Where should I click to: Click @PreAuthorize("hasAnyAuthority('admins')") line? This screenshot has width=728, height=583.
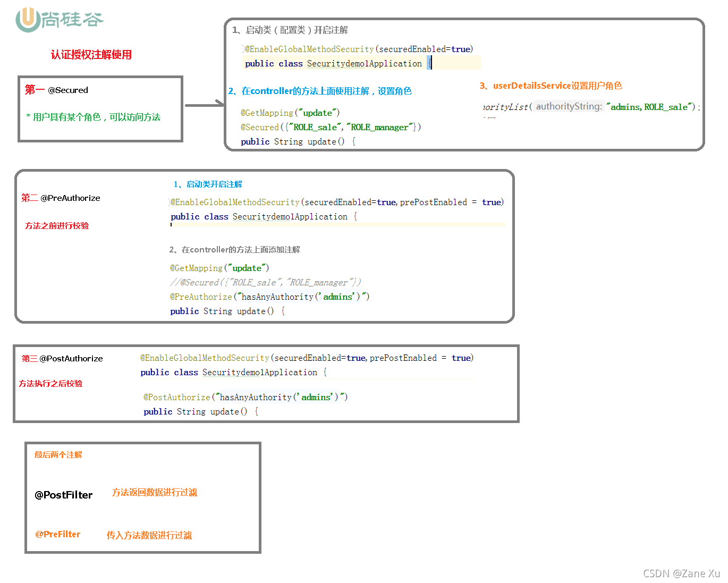(x=269, y=297)
